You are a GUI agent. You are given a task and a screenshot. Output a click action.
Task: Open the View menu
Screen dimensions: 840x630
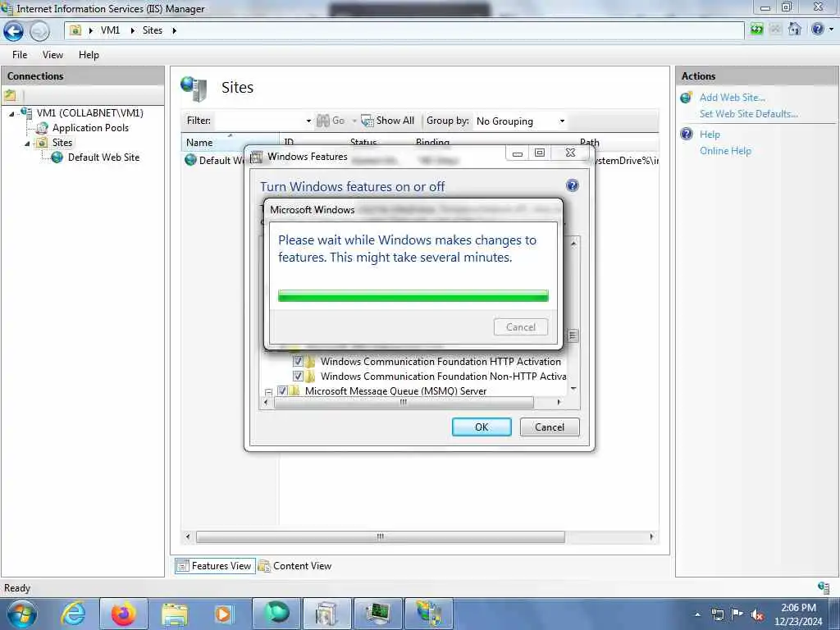click(x=52, y=55)
